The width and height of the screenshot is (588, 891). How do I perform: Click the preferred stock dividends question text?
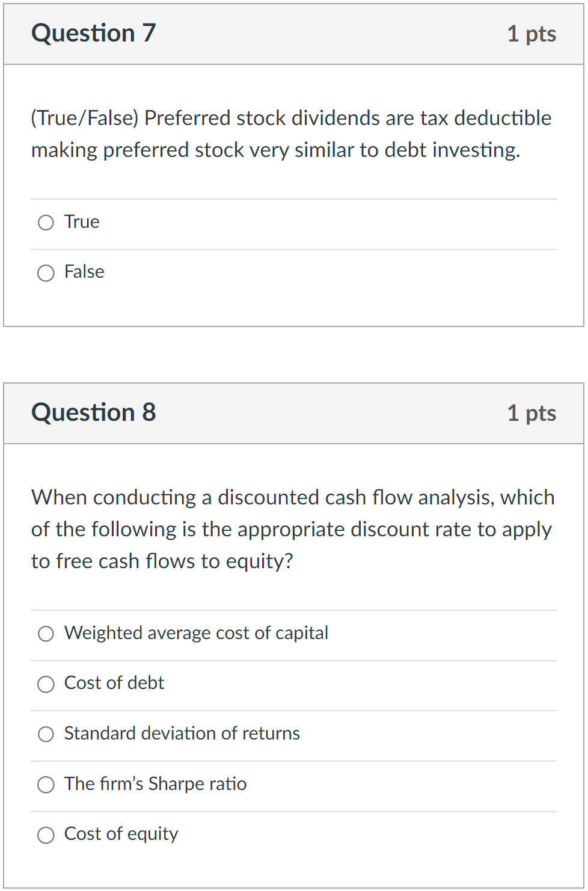[x=291, y=134]
